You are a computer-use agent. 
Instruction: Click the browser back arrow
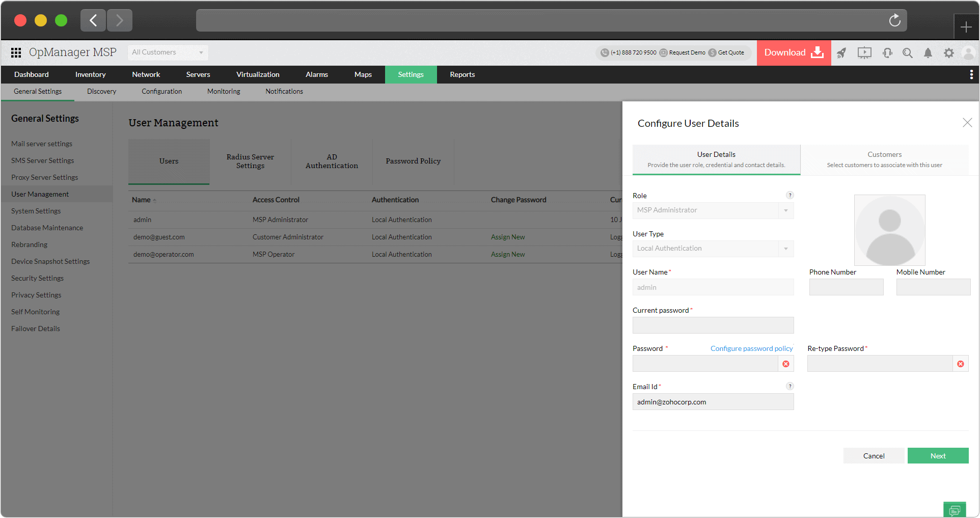[93, 20]
